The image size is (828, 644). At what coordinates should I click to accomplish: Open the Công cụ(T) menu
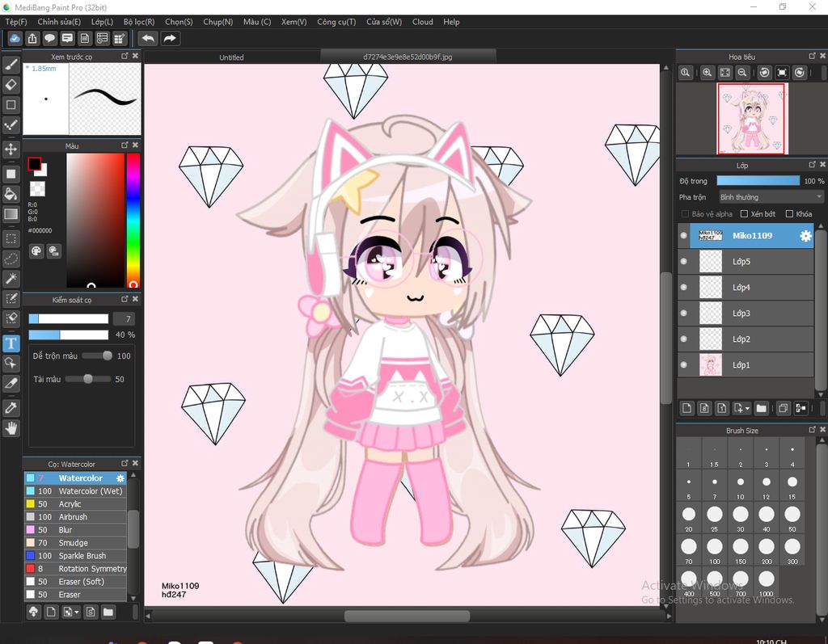(x=336, y=22)
